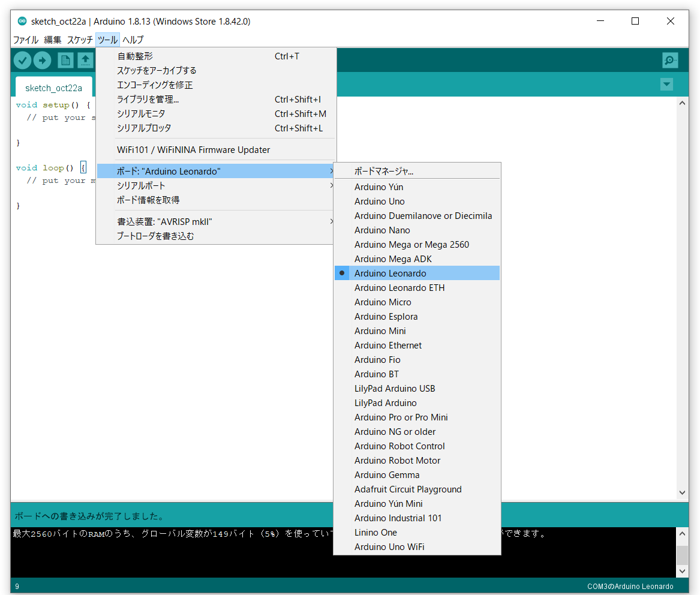Select the Arduino Leonardo radio bullet
The image size is (700, 595).
[342, 273]
